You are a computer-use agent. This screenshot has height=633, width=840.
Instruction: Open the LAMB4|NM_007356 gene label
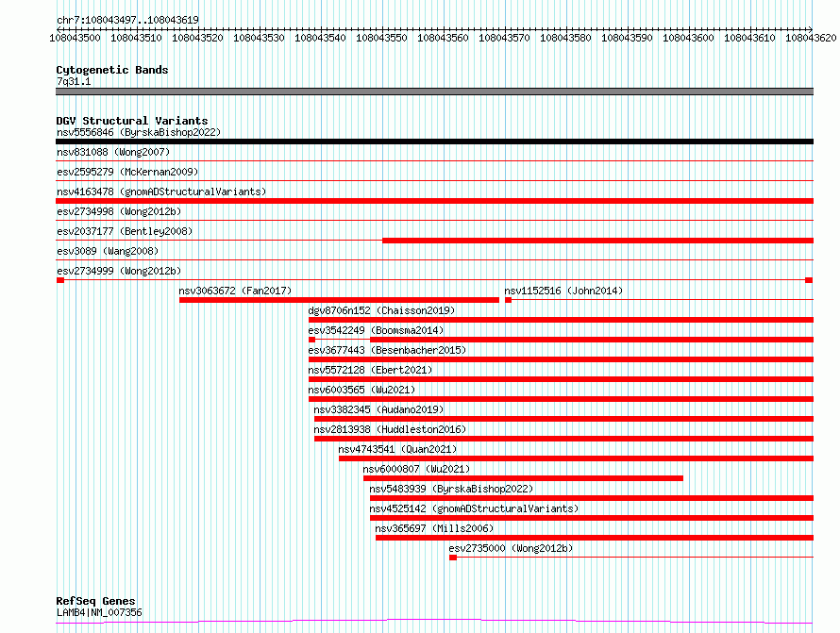pos(99,612)
